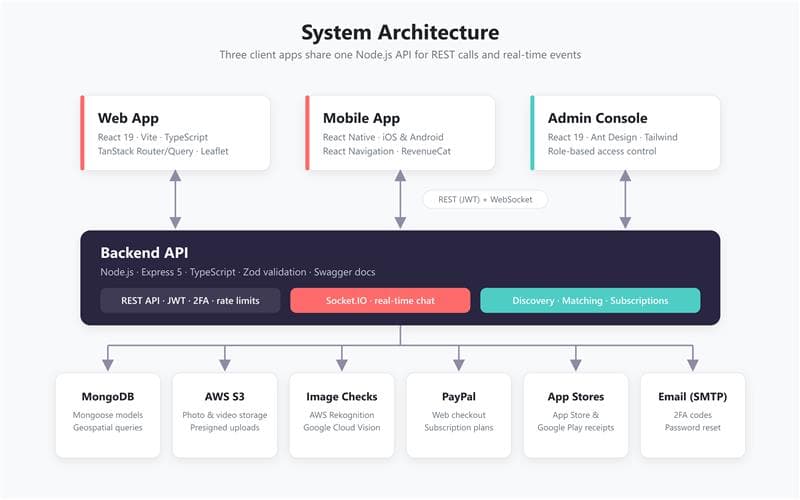
Task: Select the AWS S3 card title
Action: tap(224, 396)
